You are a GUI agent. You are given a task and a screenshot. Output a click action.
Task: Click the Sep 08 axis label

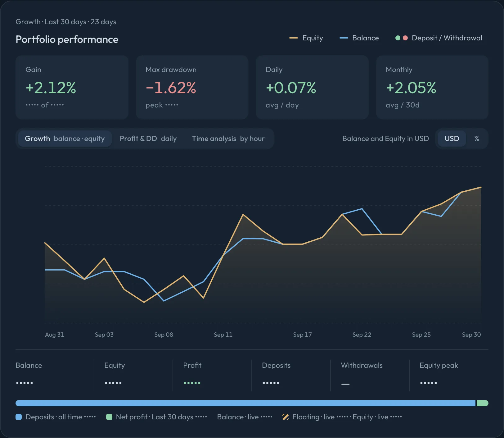[x=164, y=335]
